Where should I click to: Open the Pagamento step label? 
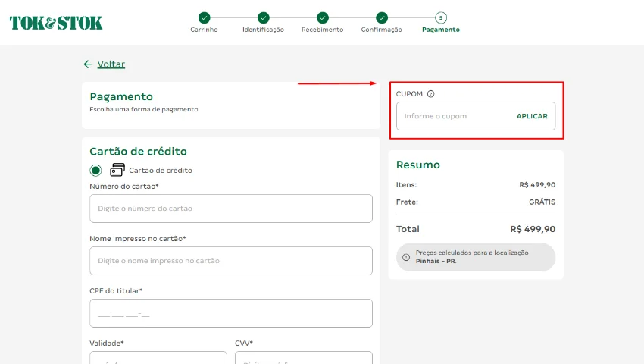point(441,30)
